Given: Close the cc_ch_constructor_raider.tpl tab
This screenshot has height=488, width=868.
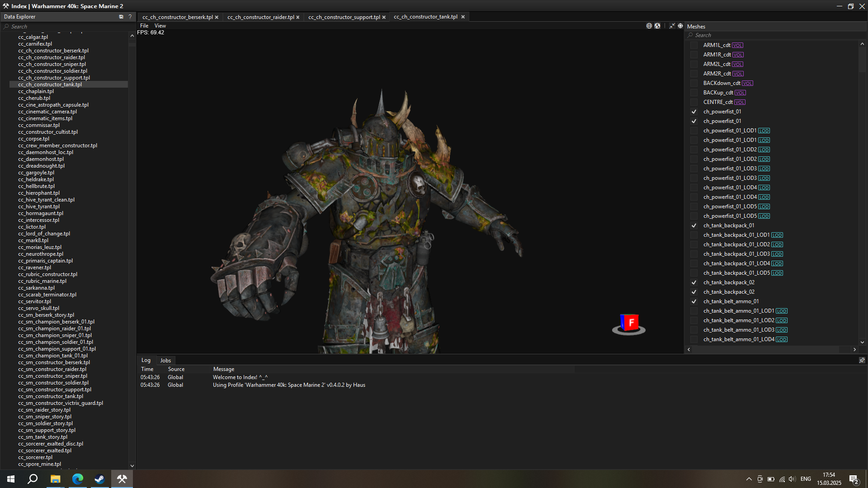Looking at the screenshot, I should 298,17.
